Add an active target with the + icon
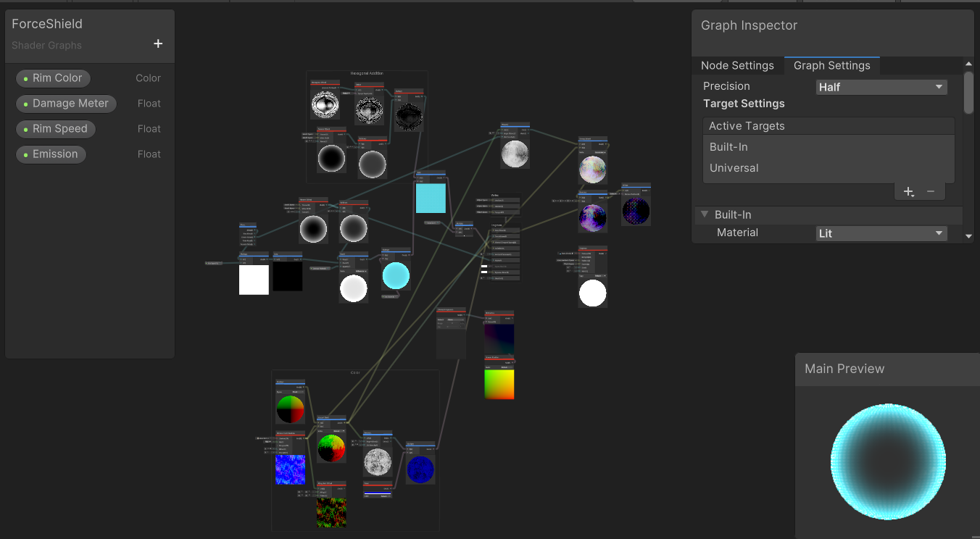The image size is (980, 539). (x=908, y=191)
